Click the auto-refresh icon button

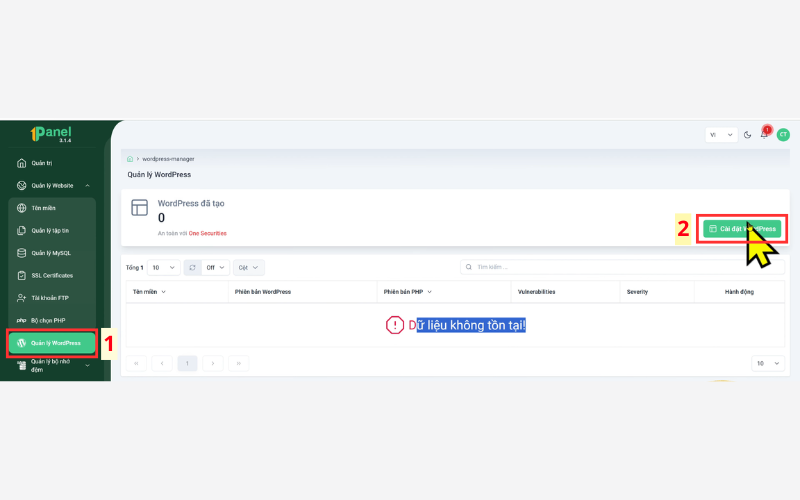coord(192,267)
